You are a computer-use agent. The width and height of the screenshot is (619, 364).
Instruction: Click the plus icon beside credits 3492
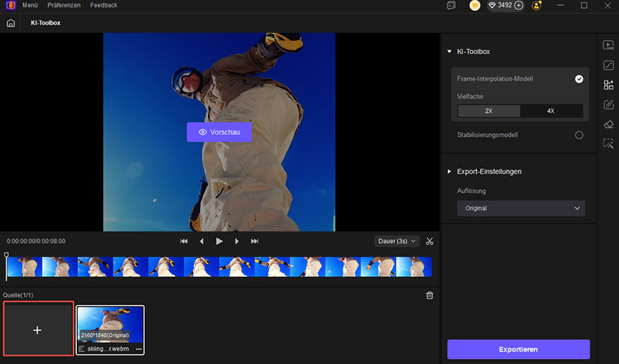pos(519,5)
